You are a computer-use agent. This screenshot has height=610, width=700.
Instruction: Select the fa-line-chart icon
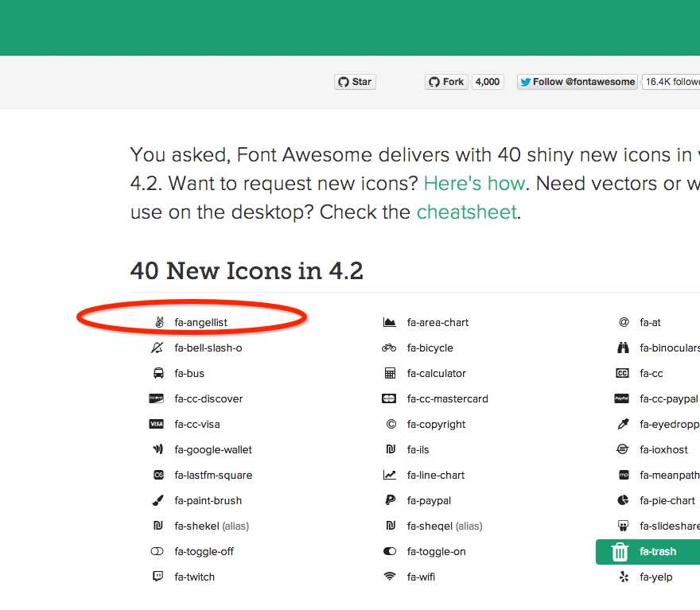(x=389, y=475)
